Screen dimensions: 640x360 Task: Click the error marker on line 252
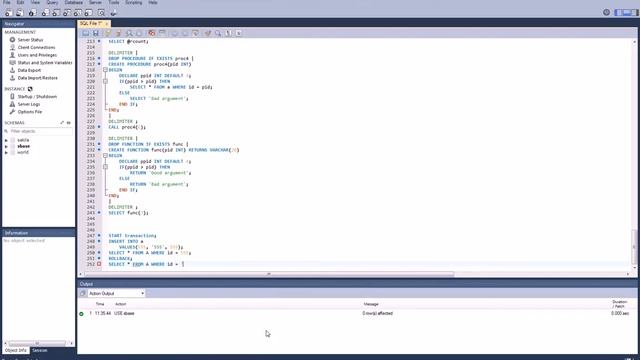pyautogui.click(x=99, y=264)
